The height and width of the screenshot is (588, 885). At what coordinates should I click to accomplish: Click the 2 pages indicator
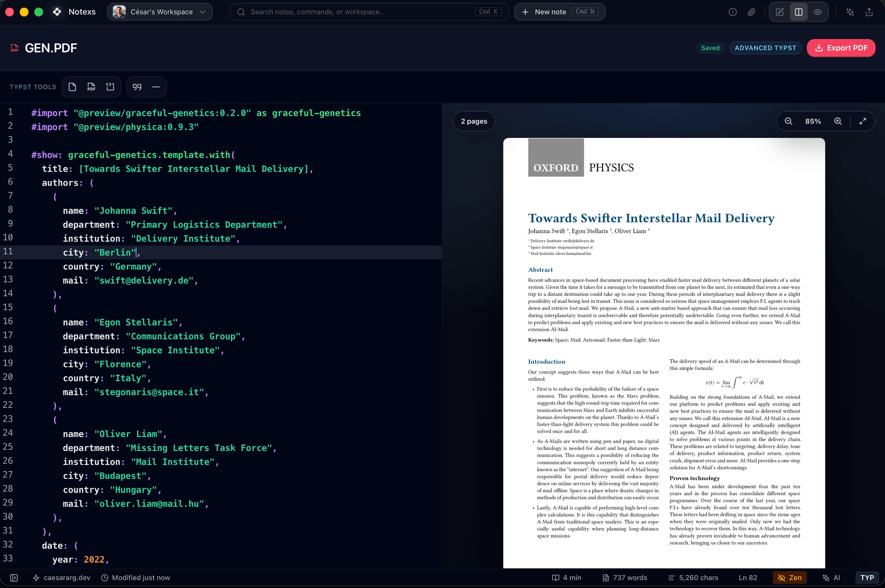[x=474, y=121]
